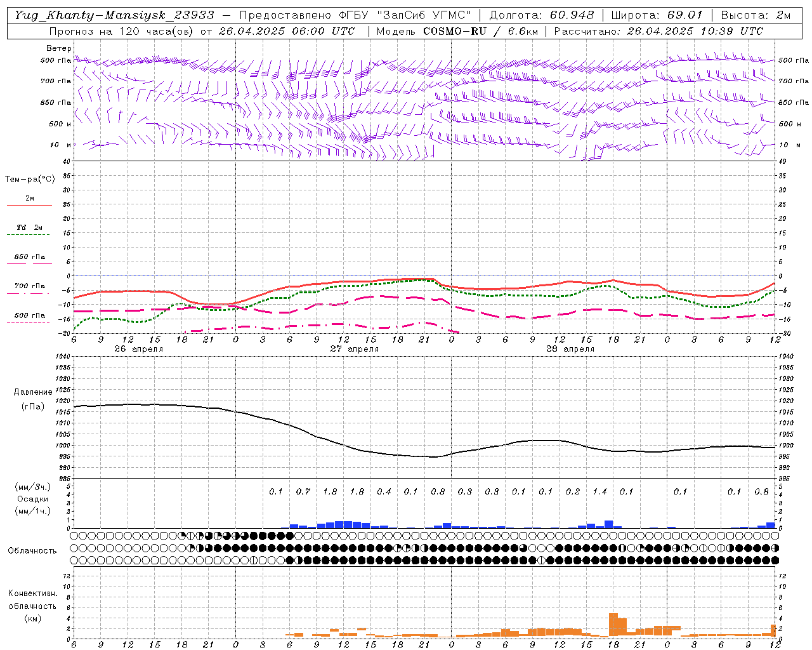This screenshot has height=650, width=812.
Task: Click the forecast header Прогноз на 120 часа(ов)
Action: coord(122,31)
